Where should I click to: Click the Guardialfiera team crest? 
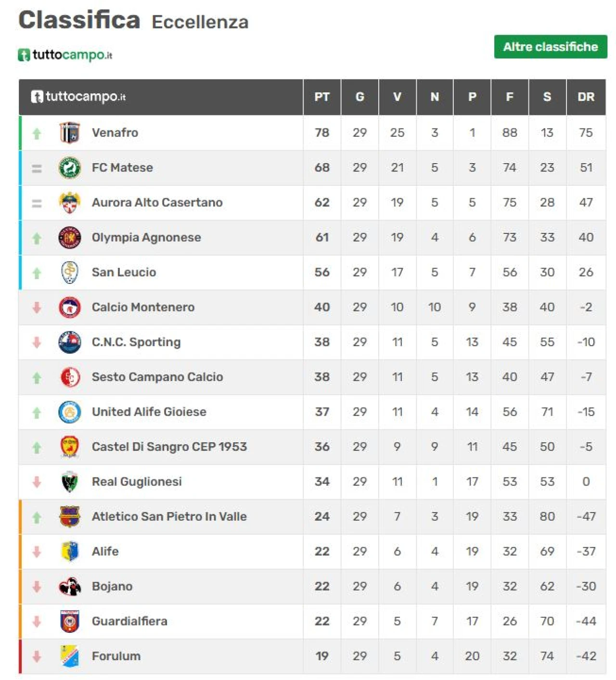click(x=70, y=621)
